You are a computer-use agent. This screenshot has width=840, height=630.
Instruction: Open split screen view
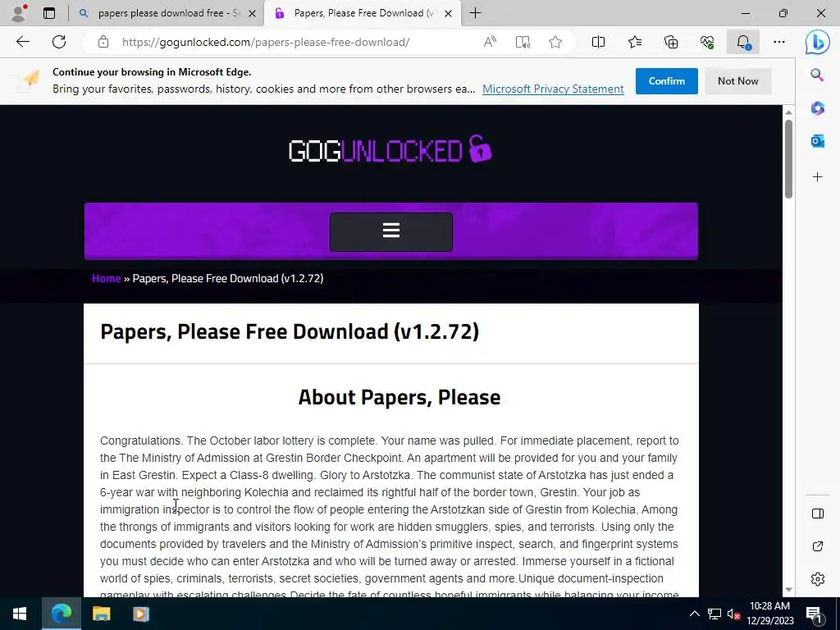pos(598,42)
